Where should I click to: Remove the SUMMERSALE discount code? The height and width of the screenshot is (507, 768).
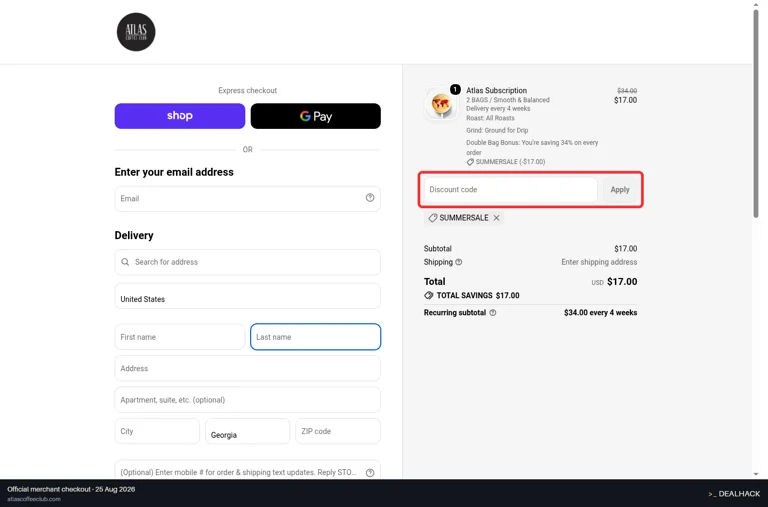(x=496, y=218)
